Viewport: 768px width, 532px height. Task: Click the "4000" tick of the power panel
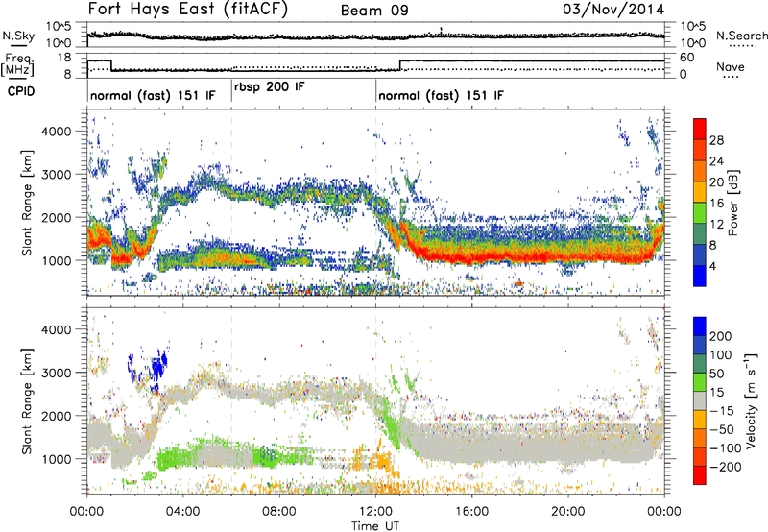56,132
